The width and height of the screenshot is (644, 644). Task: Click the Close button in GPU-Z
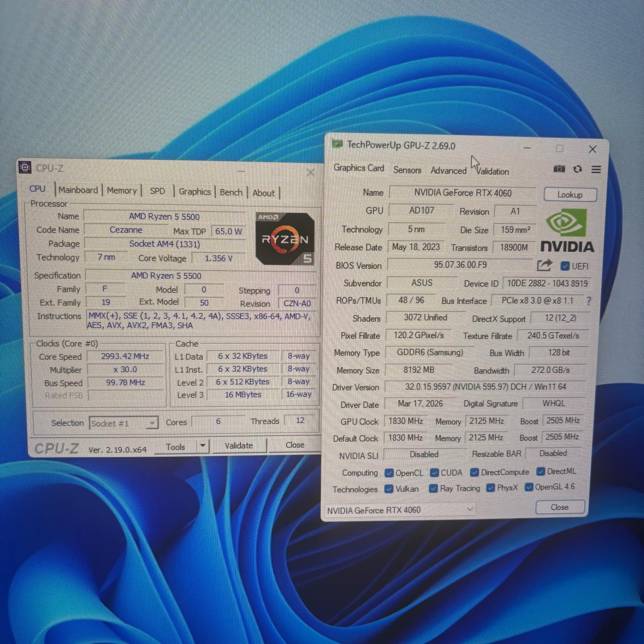pyautogui.click(x=560, y=507)
